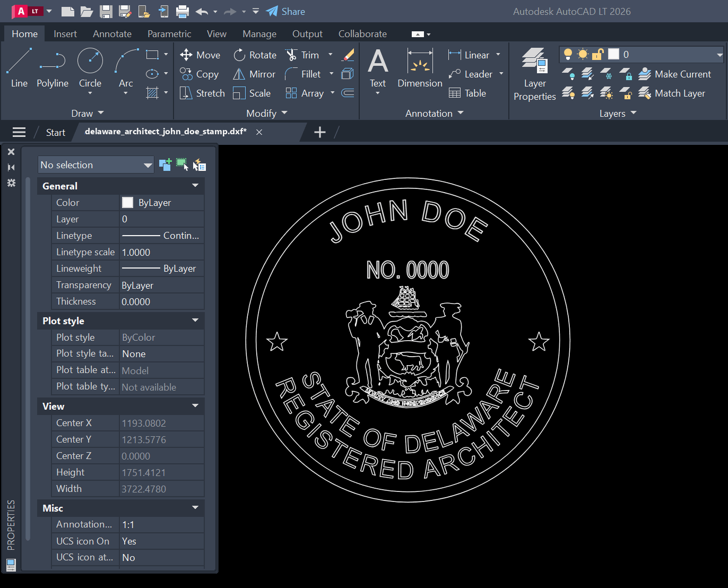
Task: Select the Arc tool
Action: (x=126, y=67)
